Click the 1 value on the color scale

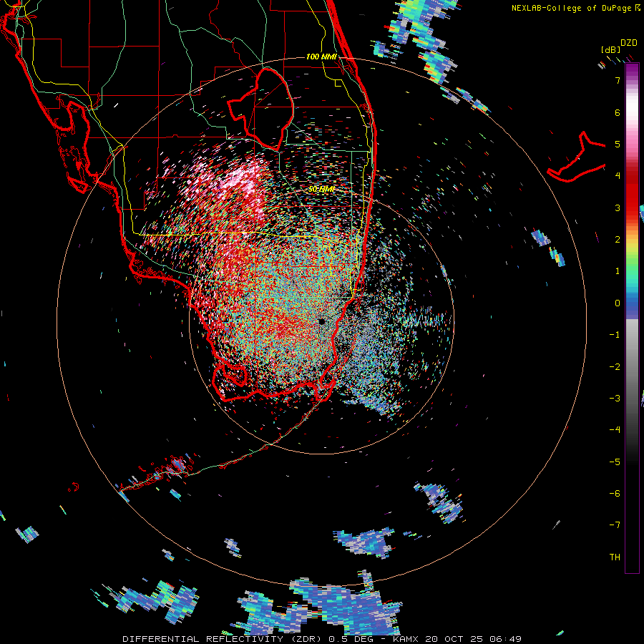click(x=618, y=271)
